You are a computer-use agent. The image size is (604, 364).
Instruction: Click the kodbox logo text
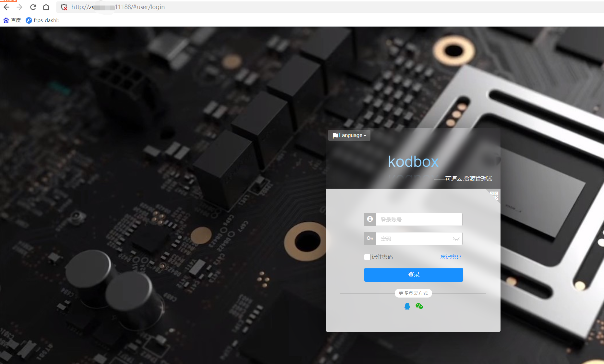[x=413, y=161]
